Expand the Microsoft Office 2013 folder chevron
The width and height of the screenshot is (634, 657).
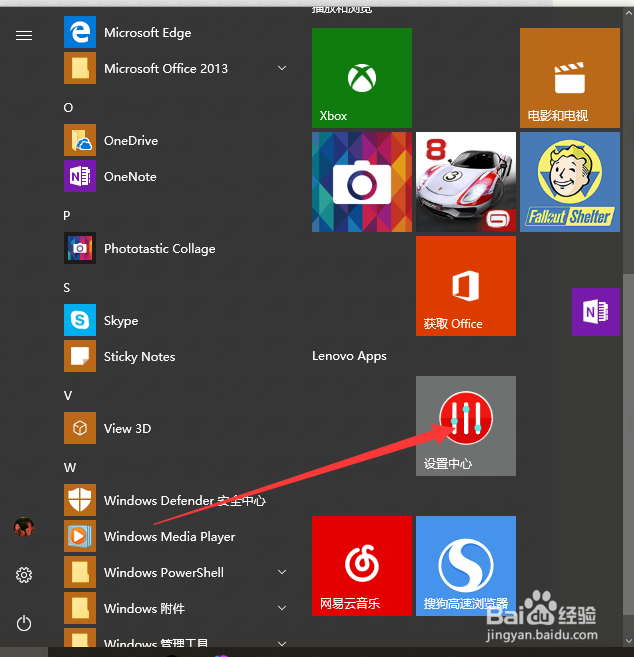[x=282, y=68]
